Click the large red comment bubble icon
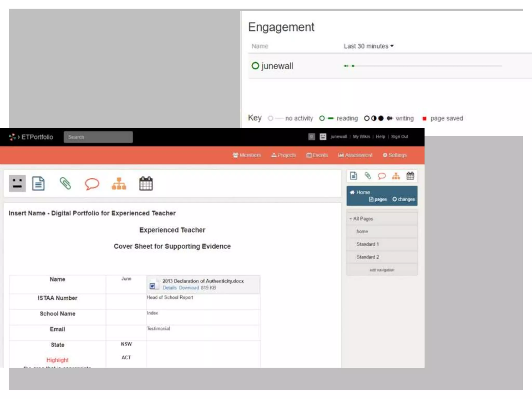 (92, 184)
